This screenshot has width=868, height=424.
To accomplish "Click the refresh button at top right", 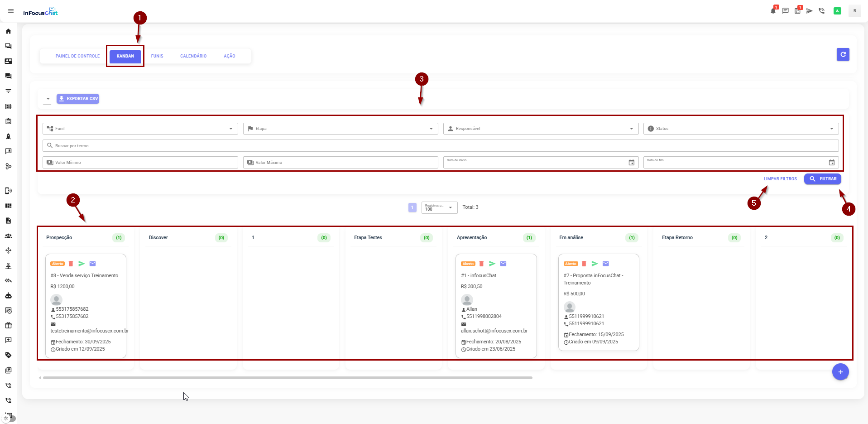I will (843, 54).
